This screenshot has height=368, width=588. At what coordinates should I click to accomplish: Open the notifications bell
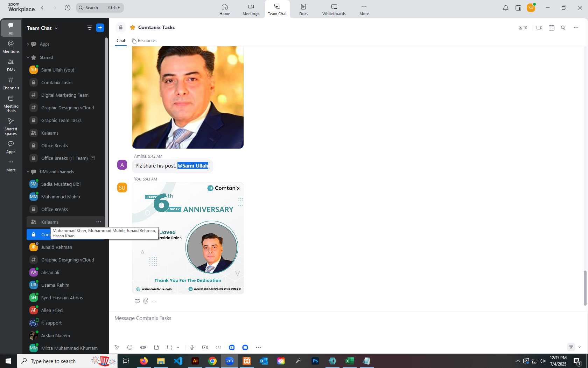[x=506, y=8]
